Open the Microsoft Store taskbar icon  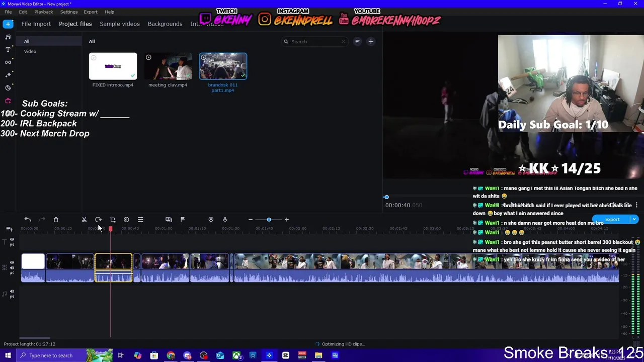pyautogui.click(x=154, y=355)
